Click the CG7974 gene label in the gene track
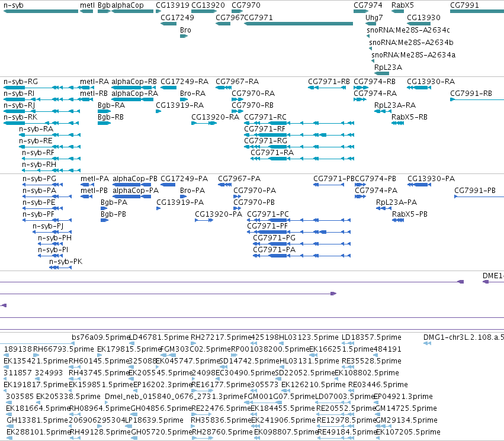This screenshot has width=504, height=441. pos(368,5)
